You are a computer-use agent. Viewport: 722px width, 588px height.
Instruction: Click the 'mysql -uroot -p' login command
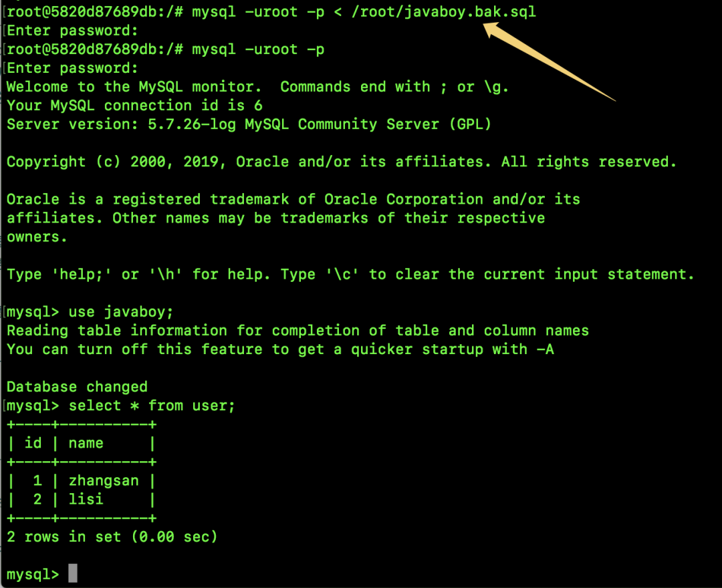(x=258, y=49)
